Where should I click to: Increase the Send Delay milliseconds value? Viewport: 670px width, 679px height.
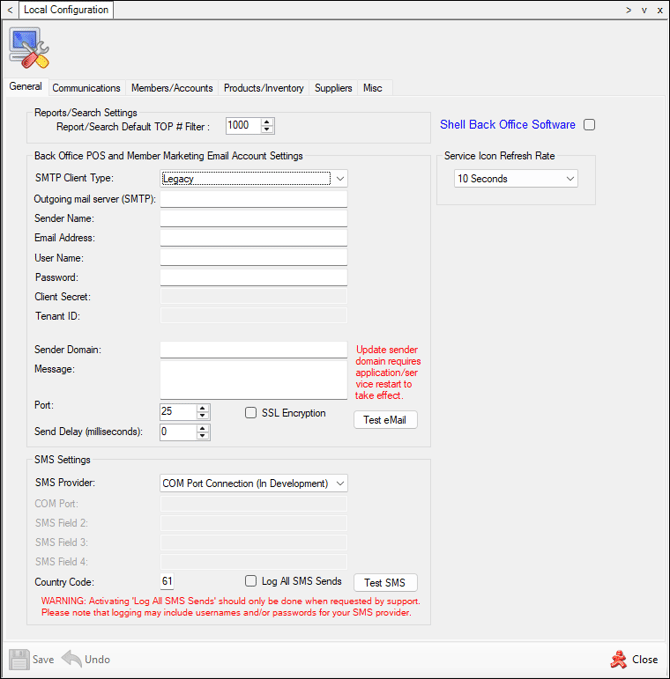tap(203, 428)
